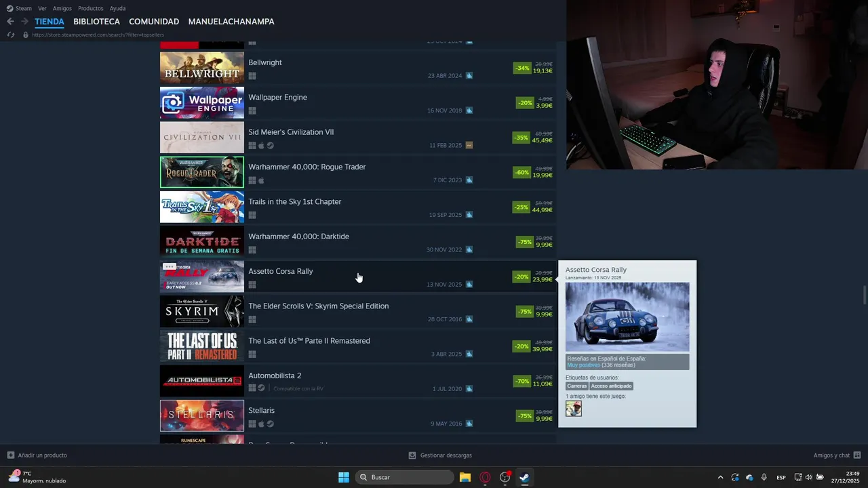Image resolution: width=868 pixels, height=488 pixels.
Task: Open the Darktide capsule image
Action: tap(202, 242)
